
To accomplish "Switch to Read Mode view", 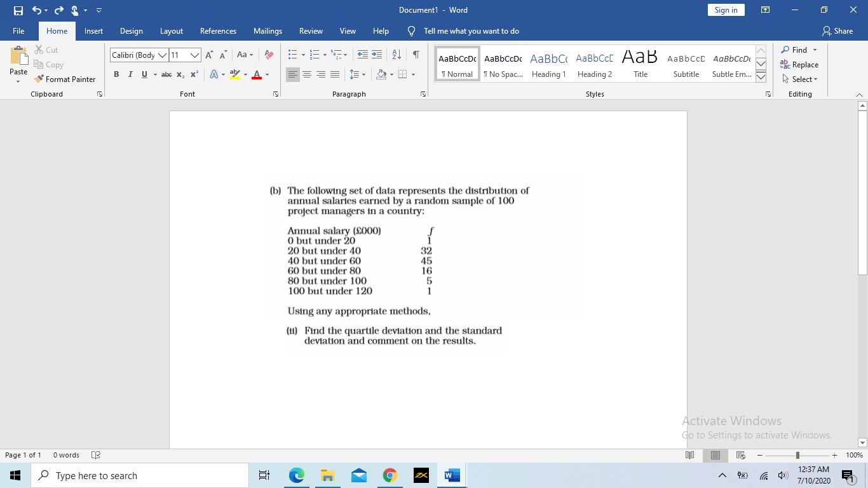I will click(x=690, y=455).
